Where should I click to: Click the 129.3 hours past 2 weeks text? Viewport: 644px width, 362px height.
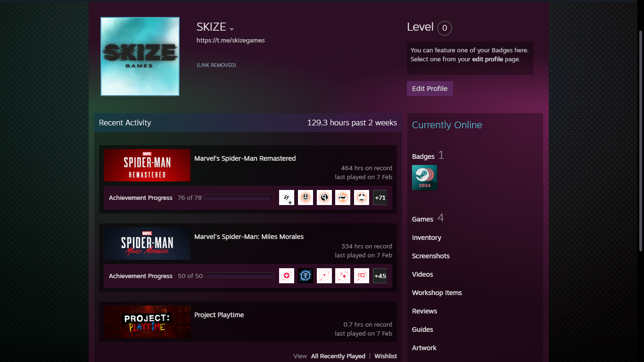pos(352,123)
